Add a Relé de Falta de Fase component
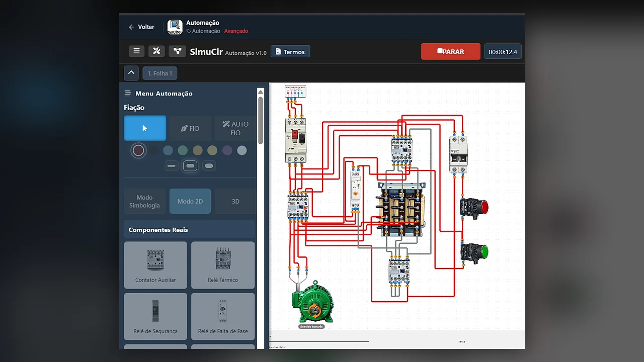 [223, 317]
